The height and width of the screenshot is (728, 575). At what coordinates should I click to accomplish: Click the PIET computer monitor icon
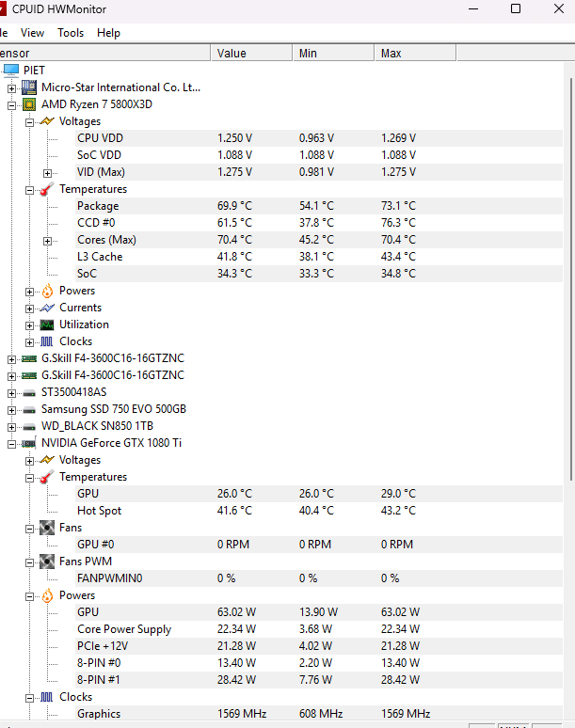(x=10, y=71)
